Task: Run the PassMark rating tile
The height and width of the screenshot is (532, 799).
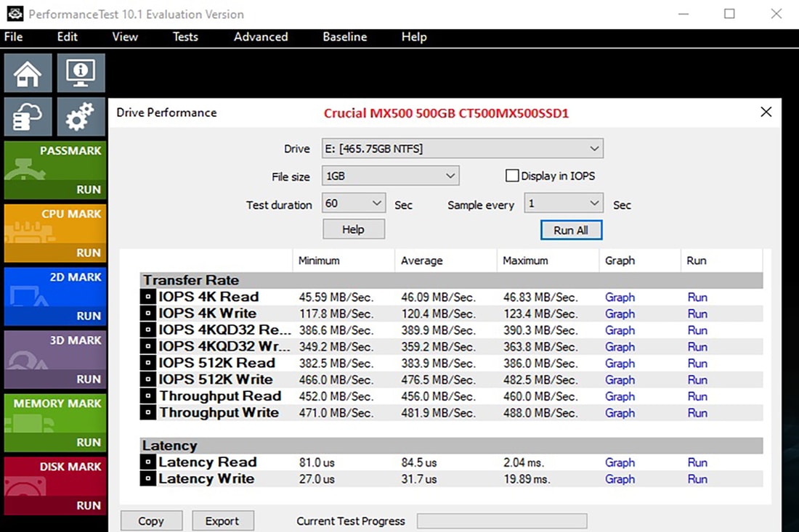Action: (55, 170)
